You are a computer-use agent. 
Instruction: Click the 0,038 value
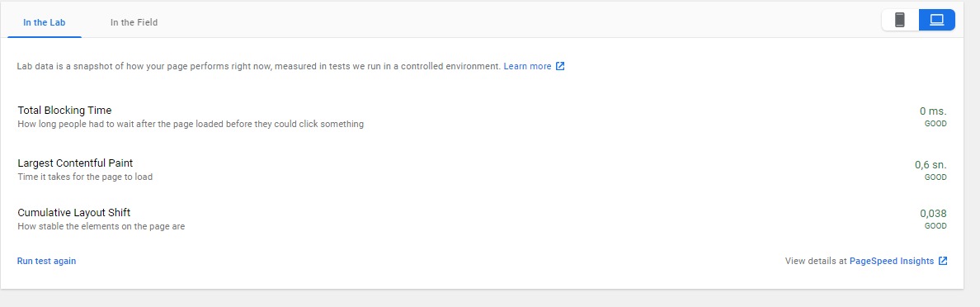coord(933,214)
